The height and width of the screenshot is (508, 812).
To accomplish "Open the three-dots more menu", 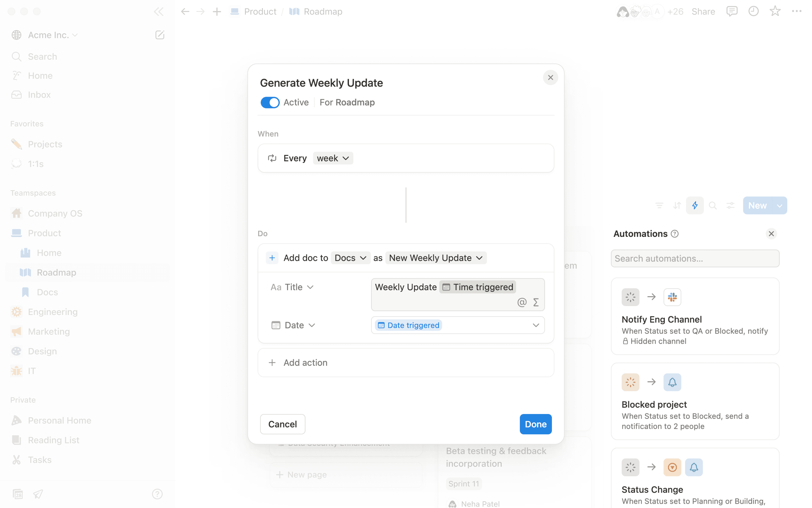I will (x=797, y=11).
